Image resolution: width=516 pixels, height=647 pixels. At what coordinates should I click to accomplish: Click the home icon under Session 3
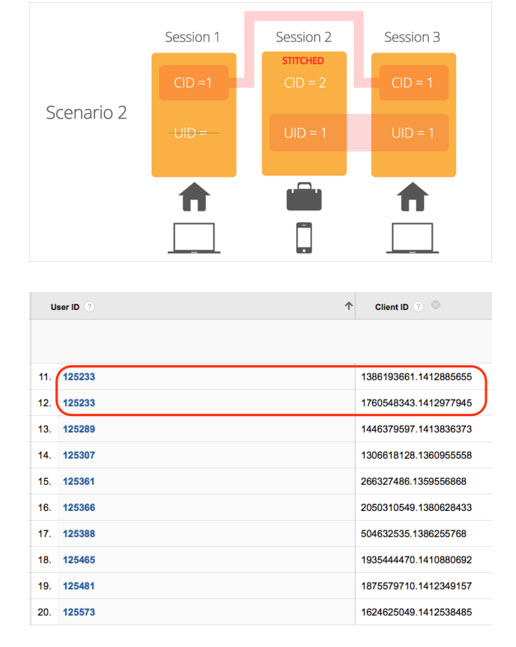pyautogui.click(x=412, y=197)
